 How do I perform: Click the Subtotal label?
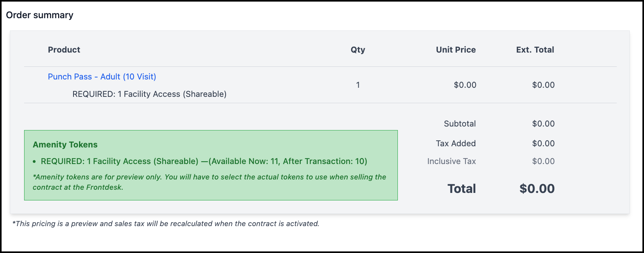point(460,124)
